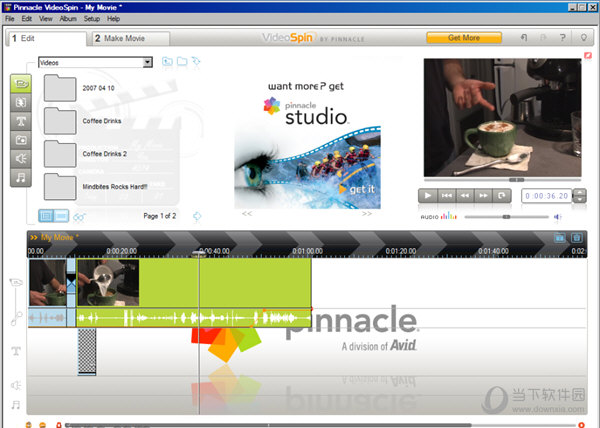600x428 pixels.
Task: Select the checkered title overlay clip
Action: (87, 351)
